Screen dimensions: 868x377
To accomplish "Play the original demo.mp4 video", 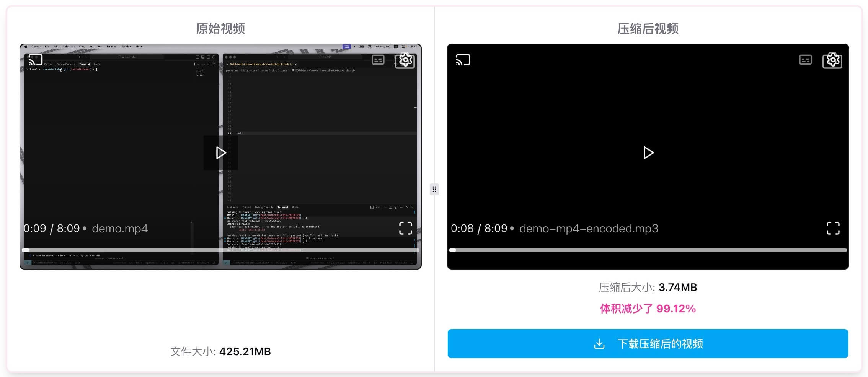I will click(x=221, y=153).
